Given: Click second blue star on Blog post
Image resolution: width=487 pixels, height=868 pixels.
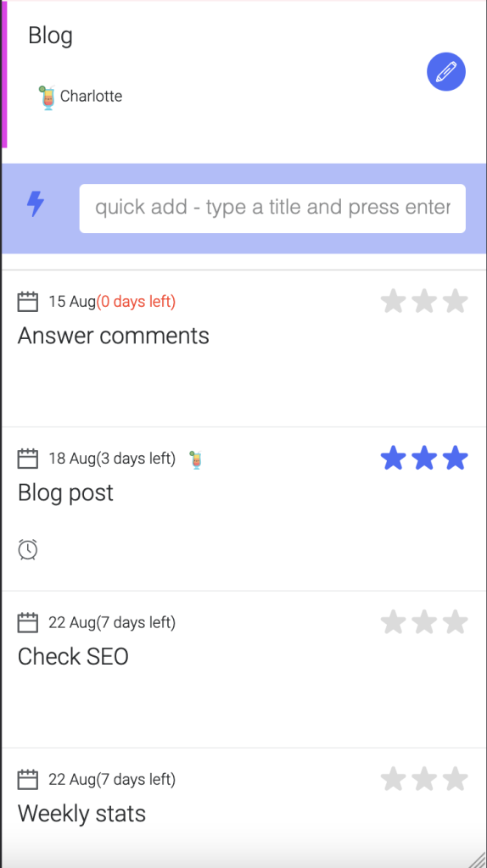Looking at the screenshot, I should click(x=424, y=458).
